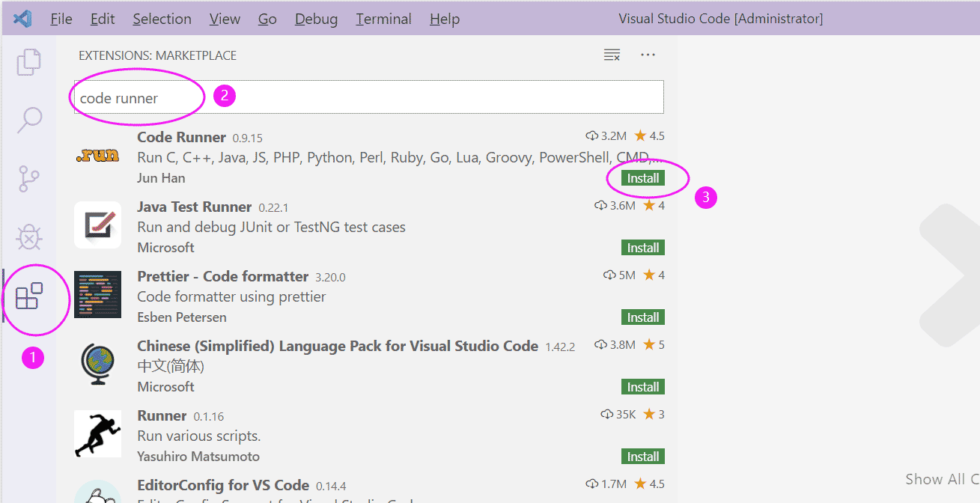This screenshot has width=980, height=503.
Task: Click the Jun Han publisher name
Action: 161,178
